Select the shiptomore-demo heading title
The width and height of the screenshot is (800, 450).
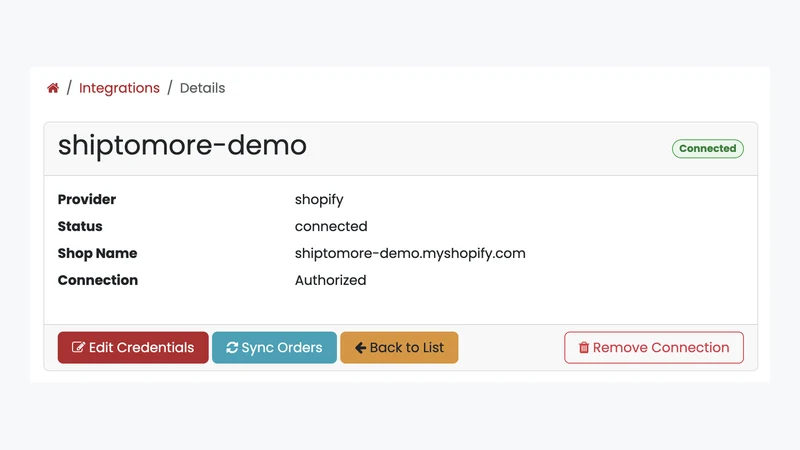pos(182,145)
